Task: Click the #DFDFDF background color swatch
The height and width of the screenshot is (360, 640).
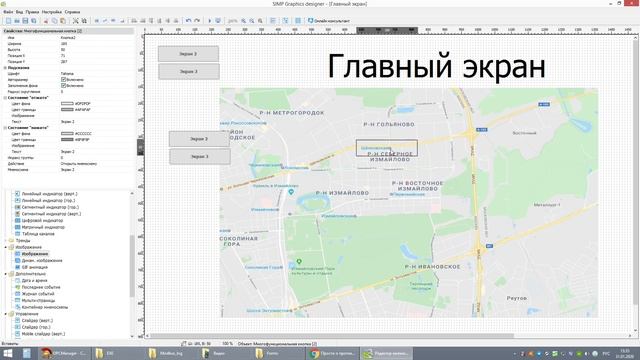Action: (67, 104)
